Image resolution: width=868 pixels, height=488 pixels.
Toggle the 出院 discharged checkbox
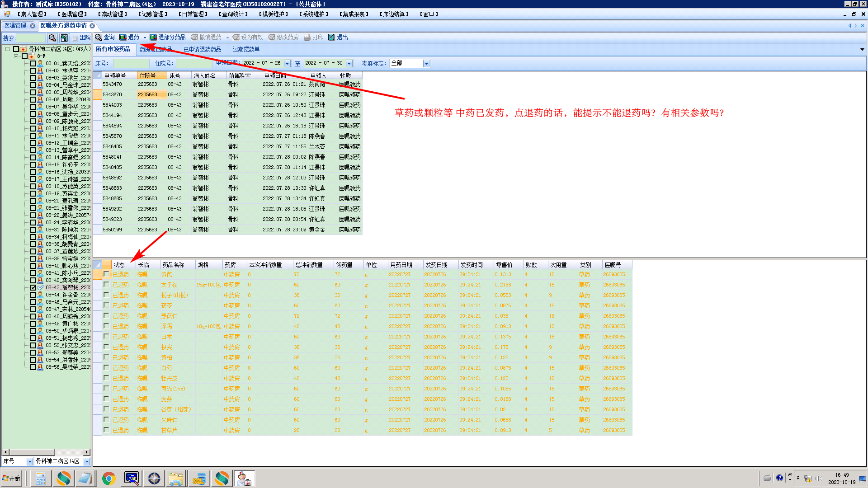pyautogui.click(x=75, y=38)
